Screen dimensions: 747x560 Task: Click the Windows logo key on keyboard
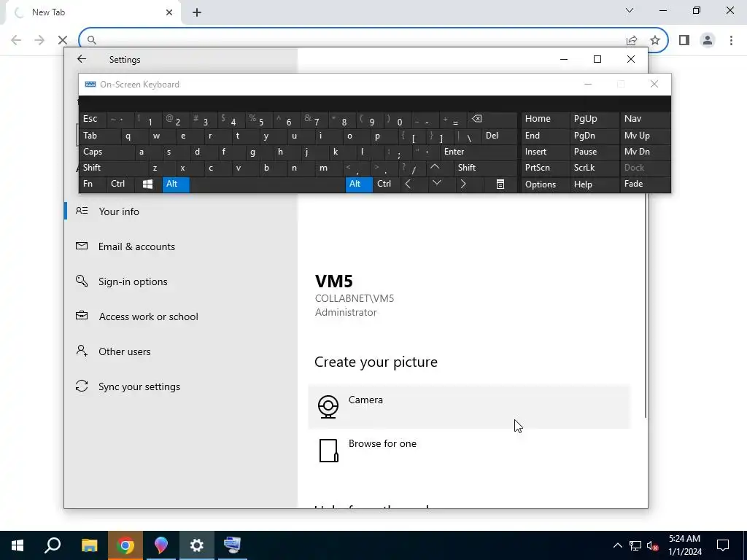click(147, 184)
